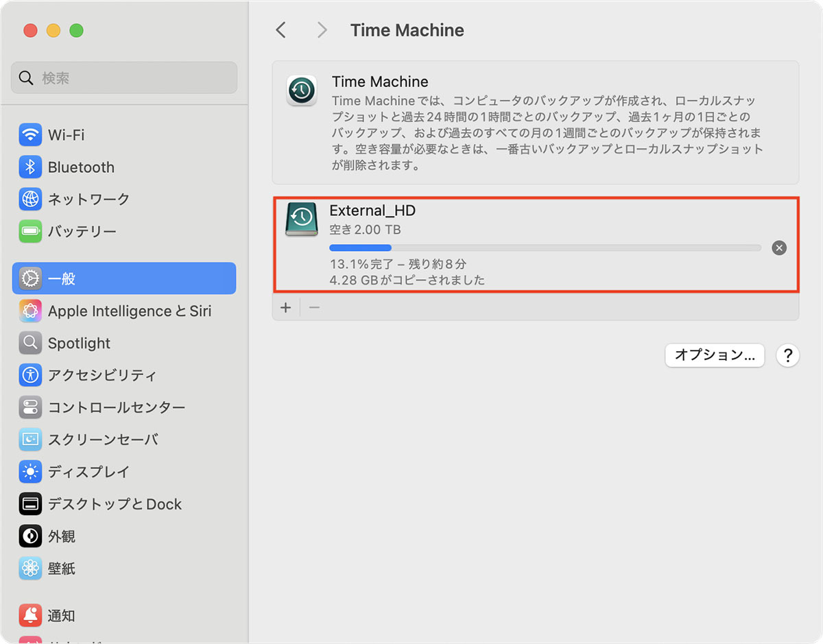823x644 pixels.
Task: Select the ネットワーク label in sidebar
Action: coord(88,200)
